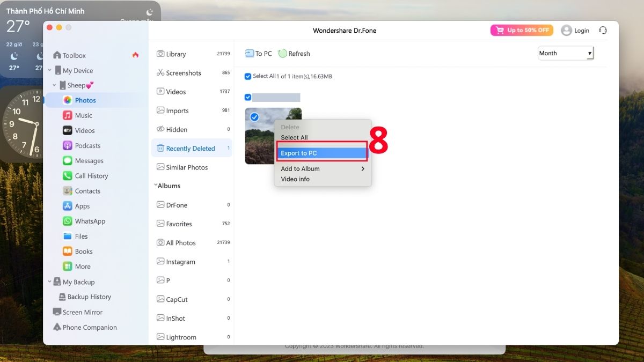Open the album named P
The image size is (644, 362).
pyautogui.click(x=192, y=280)
